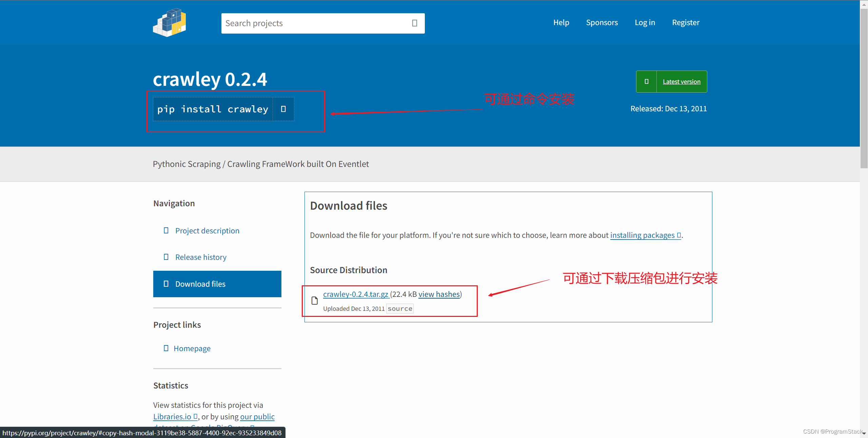Image resolution: width=868 pixels, height=438 pixels.
Task: Click the Statistics heading
Action: click(x=171, y=385)
